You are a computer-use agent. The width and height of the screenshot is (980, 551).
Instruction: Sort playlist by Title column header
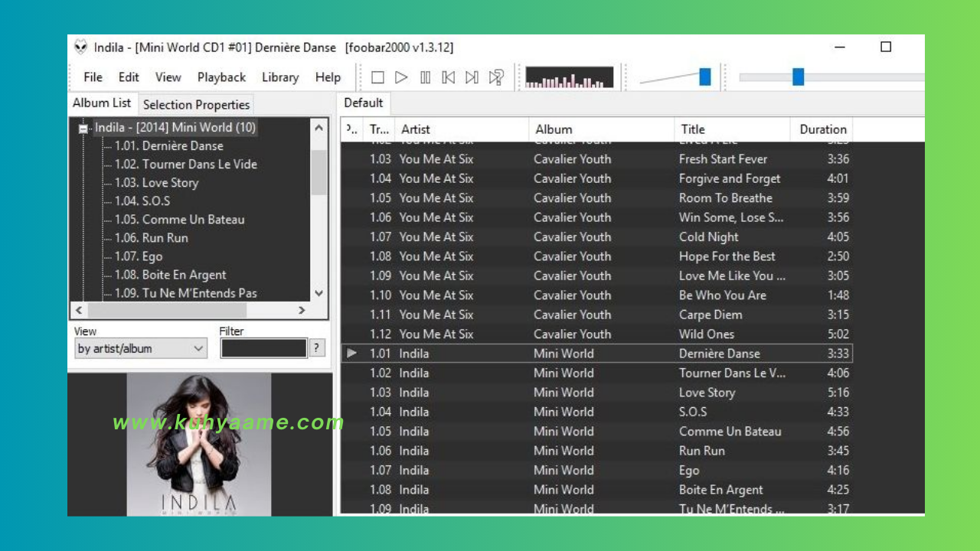pyautogui.click(x=732, y=129)
